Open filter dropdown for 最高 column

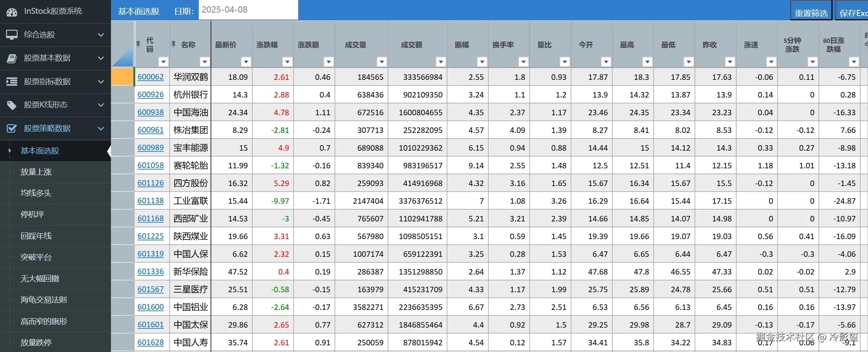click(x=647, y=62)
